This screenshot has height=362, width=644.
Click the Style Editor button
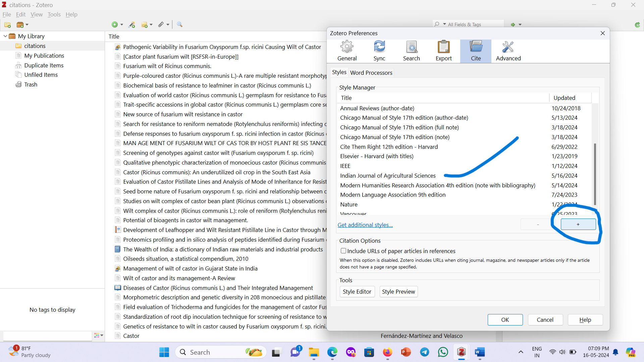tap(357, 292)
